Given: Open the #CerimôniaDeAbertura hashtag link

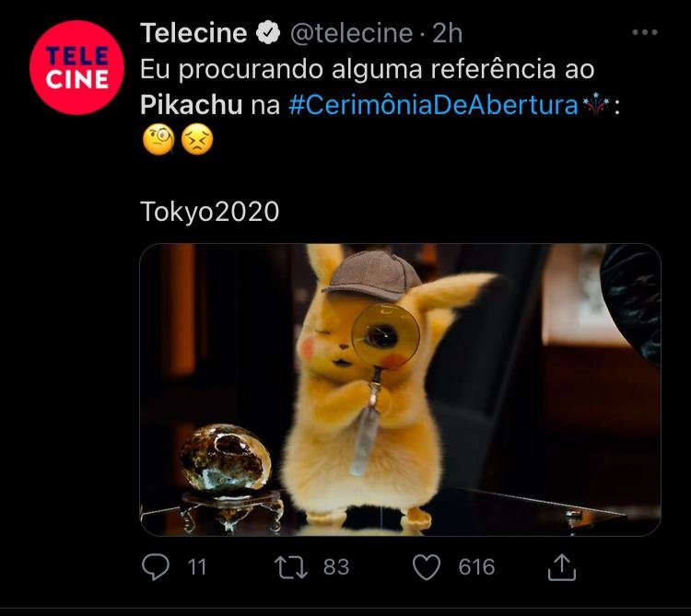Looking at the screenshot, I should 433,105.
